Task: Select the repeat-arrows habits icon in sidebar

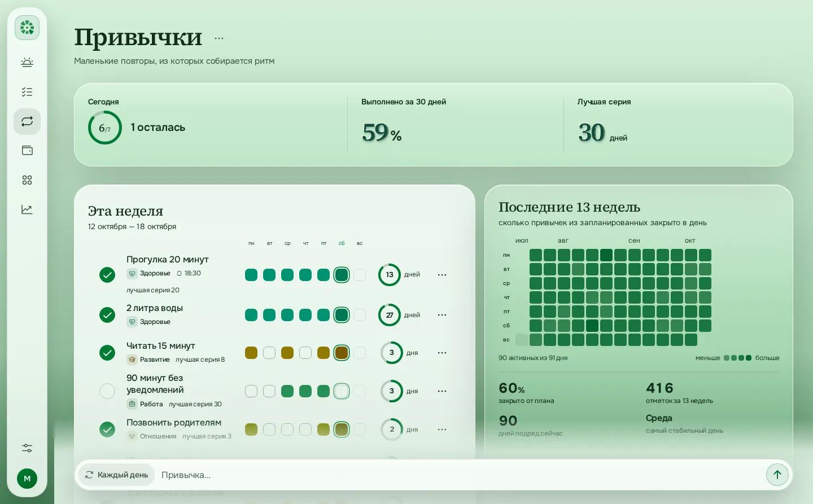Action: tap(27, 121)
